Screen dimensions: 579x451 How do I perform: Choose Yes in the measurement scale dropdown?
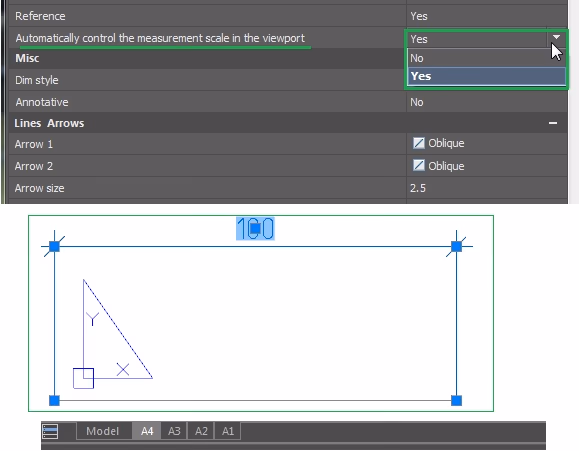[486, 76]
